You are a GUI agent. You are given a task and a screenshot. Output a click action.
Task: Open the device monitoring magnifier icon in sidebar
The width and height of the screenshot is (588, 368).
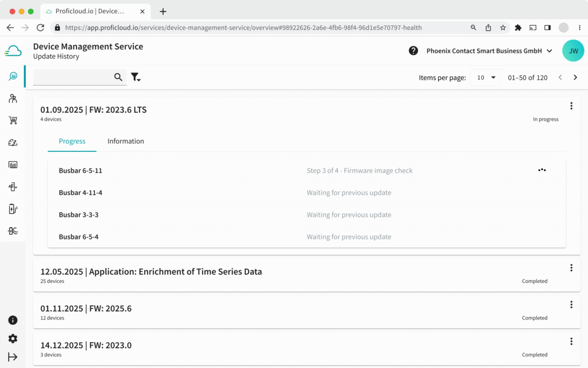click(13, 76)
